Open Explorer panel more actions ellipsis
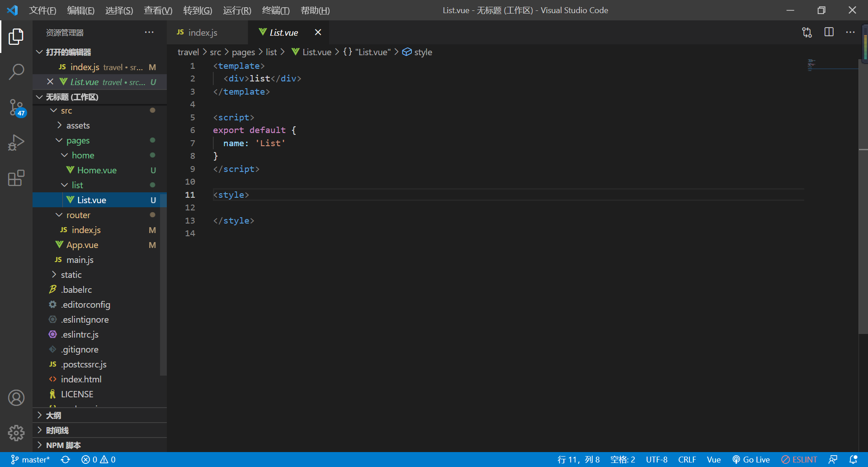868x467 pixels. (x=149, y=32)
